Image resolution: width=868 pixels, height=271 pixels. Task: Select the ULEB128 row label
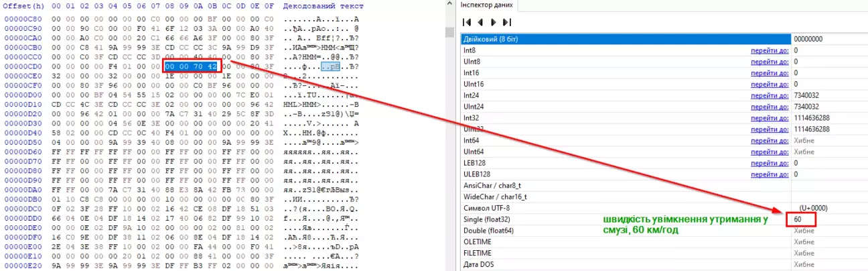coord(478,174)
